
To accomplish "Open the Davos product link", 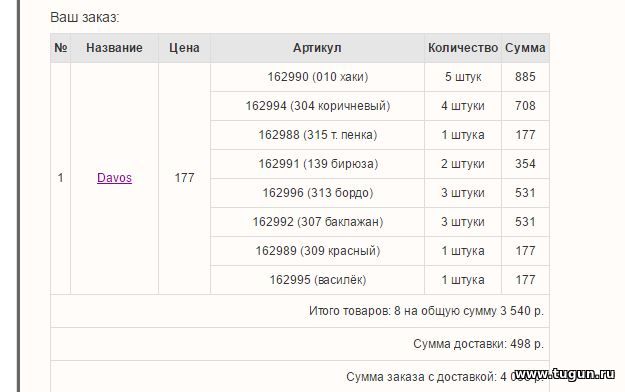I will pyautogui.click(x=114, y=178).
